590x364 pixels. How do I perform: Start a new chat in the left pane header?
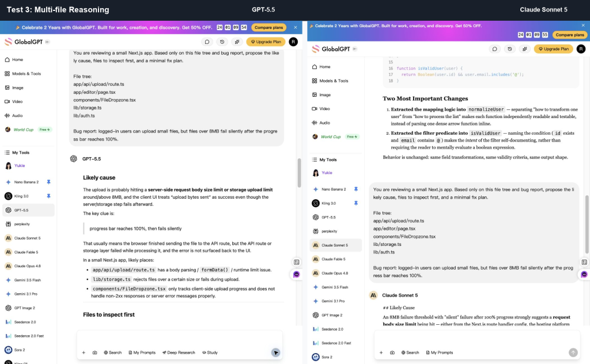click(x=207, y=41)
